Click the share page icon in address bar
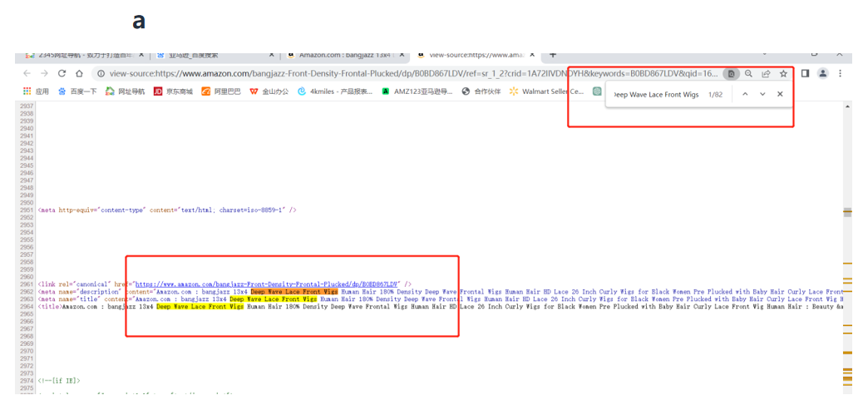Image resolution: width=868 pixels, height=410 pixels. (x=766, y=73)
